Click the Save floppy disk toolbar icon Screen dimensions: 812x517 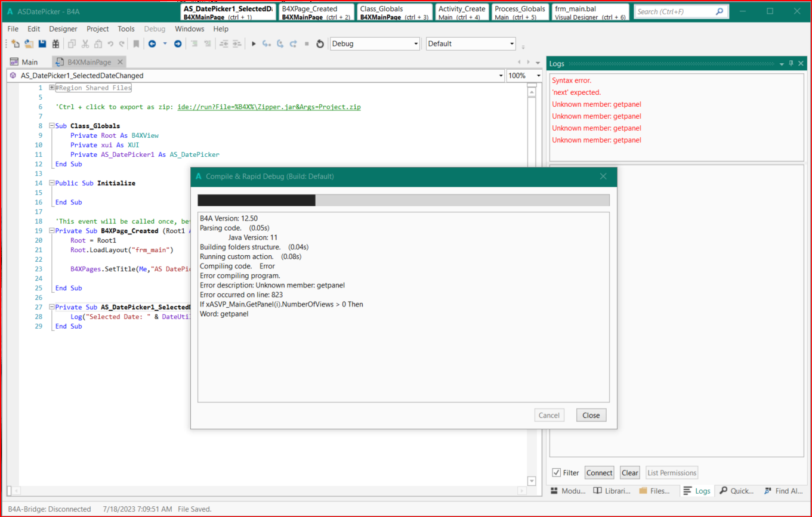pyautogui.click(x=42, y=44)
